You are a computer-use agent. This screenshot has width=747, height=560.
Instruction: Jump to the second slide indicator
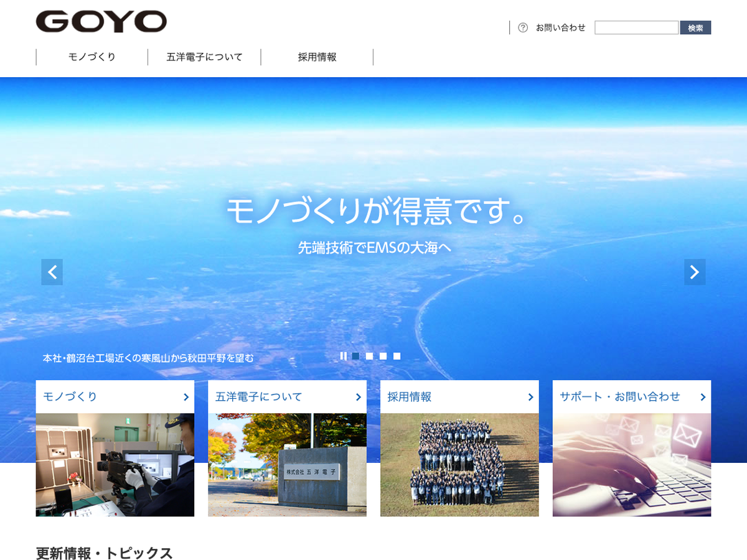click(x=369, y=357)
